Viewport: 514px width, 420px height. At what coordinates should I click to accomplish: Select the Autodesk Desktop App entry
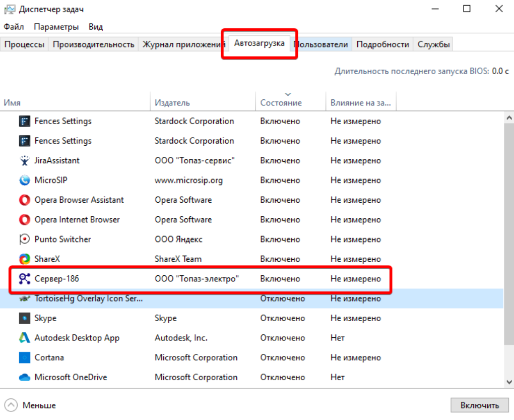pyautogui.click(x=77, y=338)
